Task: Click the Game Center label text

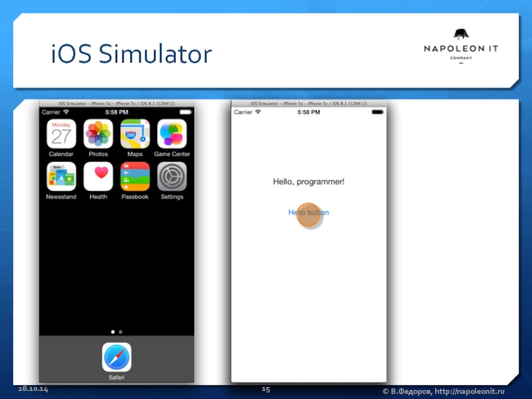Action: pos(172,154)
